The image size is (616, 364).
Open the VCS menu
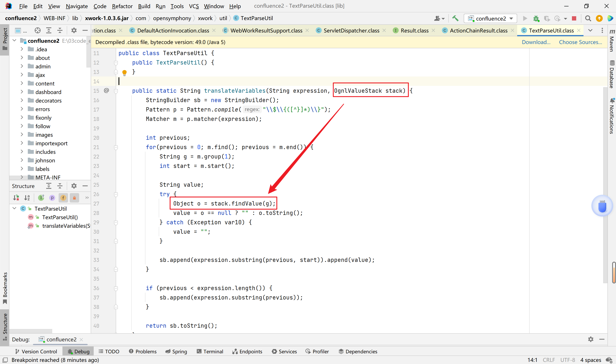[194, 6]
